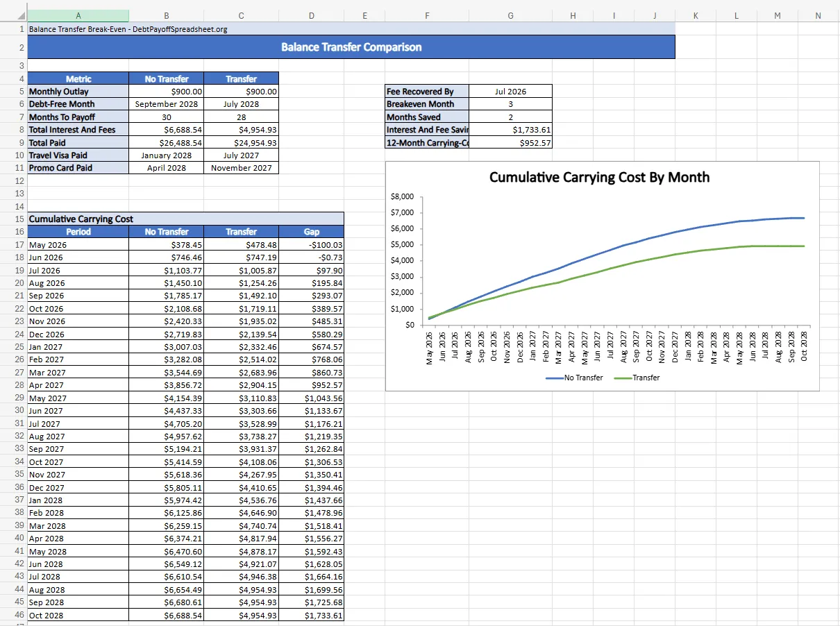Select the 'Jul 2026' fee recovered value

510,91
